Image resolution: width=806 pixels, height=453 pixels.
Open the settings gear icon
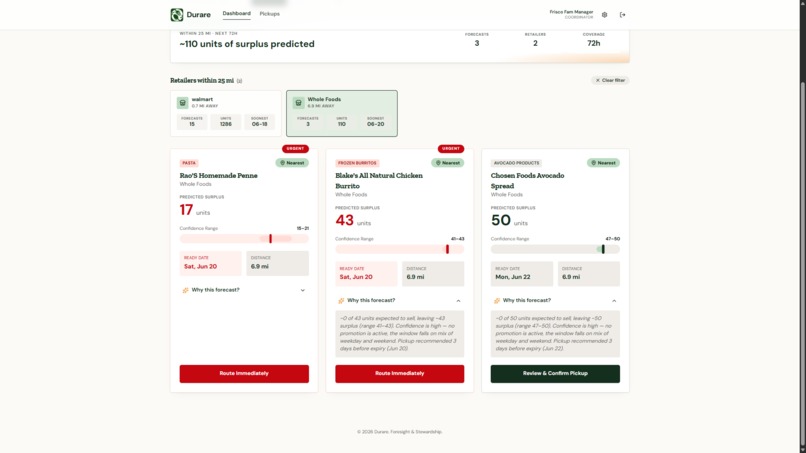click(x=604, y=15)
